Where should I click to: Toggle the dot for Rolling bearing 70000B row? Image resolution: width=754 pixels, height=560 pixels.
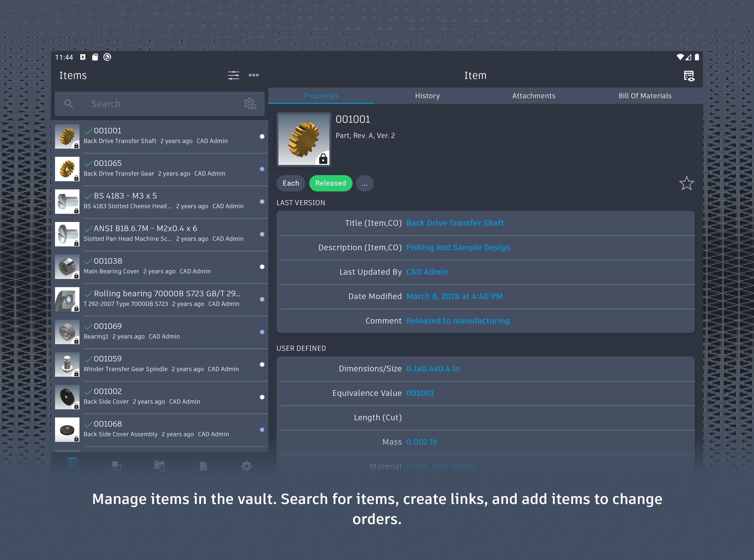pyautogui.click(x=262, y=299)
